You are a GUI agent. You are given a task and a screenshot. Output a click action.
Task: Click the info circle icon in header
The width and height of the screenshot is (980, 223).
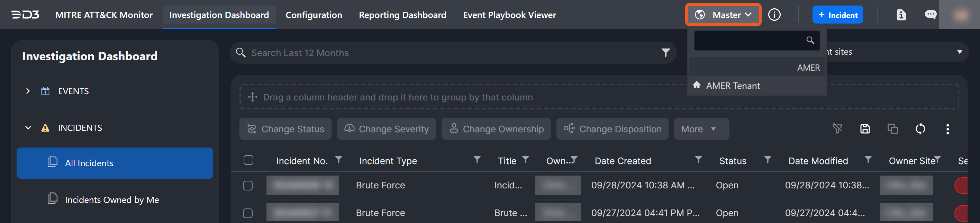point(774,15)
